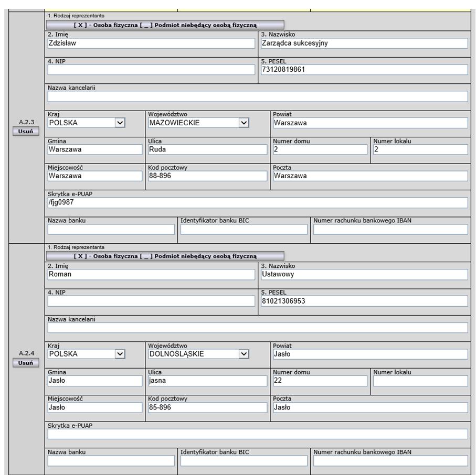Click Nazwisko field containing Zarządca sukcesyjny
476x475 pixels.
[x=364, y=43]
